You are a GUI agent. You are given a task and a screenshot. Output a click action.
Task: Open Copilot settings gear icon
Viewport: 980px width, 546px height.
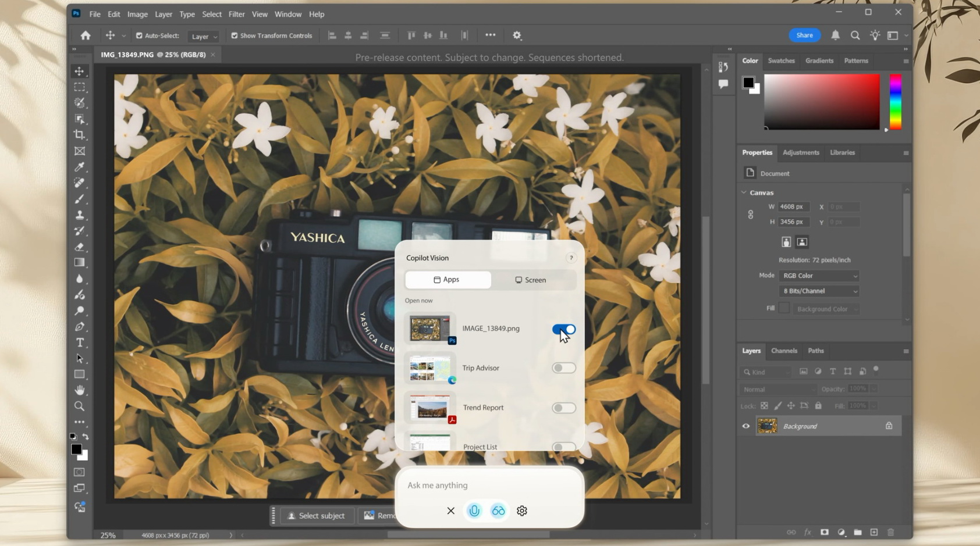coord(522,511)
